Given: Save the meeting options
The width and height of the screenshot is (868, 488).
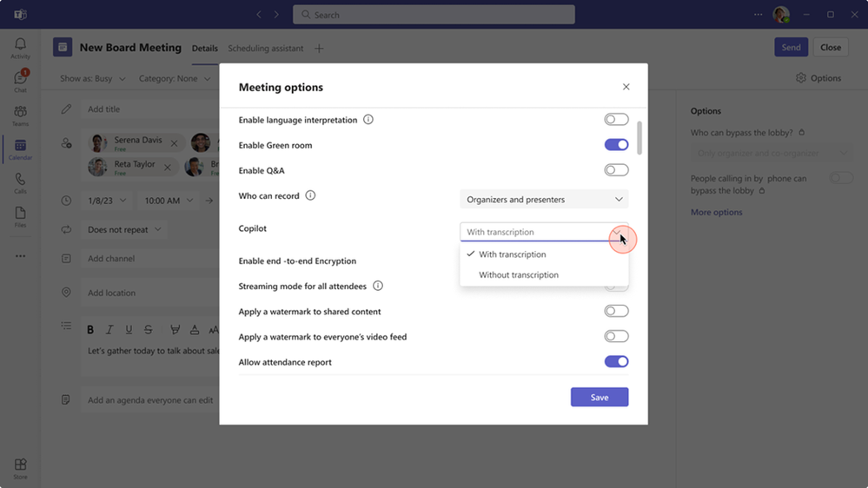Looking at the screenshot, I should point(599,397).
